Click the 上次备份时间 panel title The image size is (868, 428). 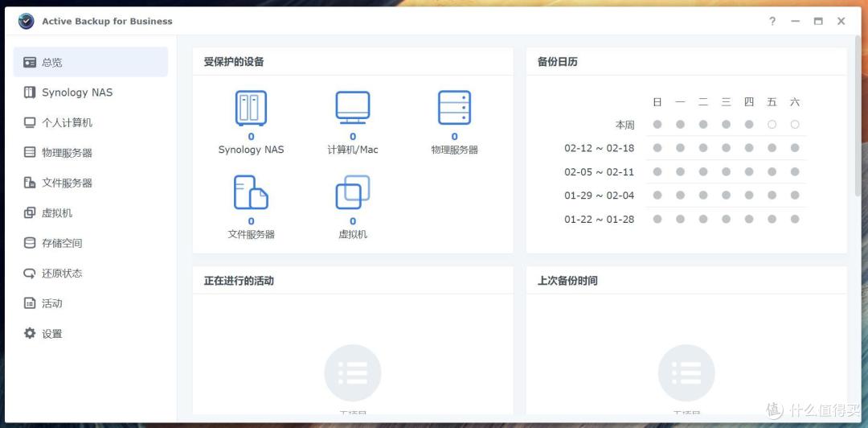567,281
